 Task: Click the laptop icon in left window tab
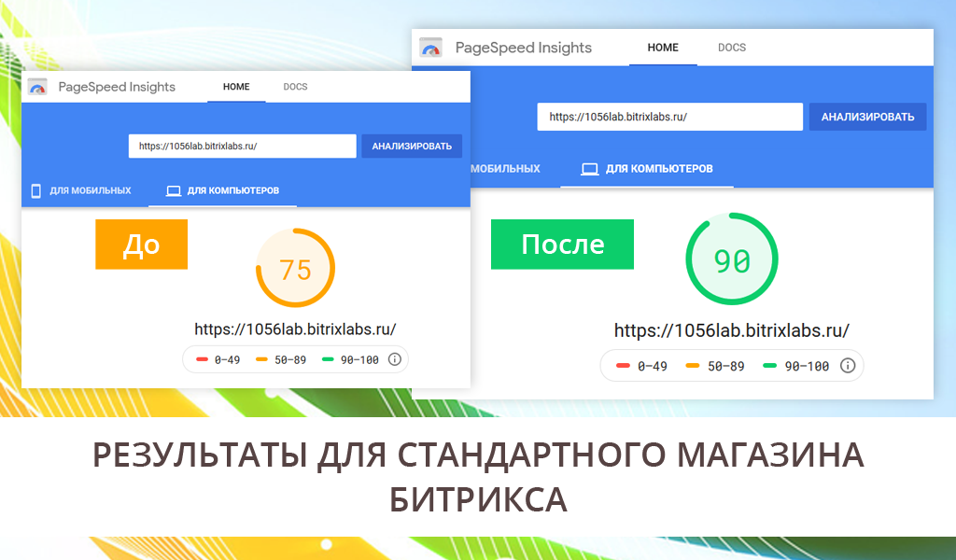coord(173,191)
